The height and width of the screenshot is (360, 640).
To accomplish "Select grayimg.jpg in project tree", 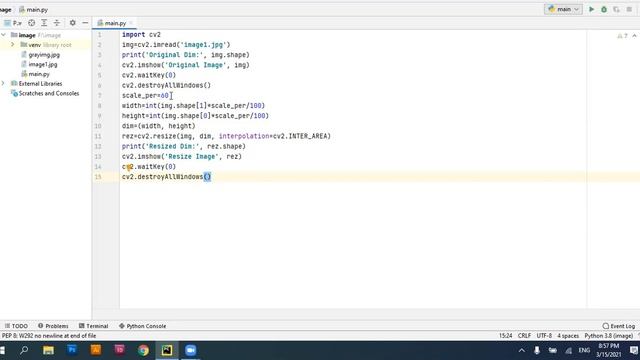I will (44, 54).
